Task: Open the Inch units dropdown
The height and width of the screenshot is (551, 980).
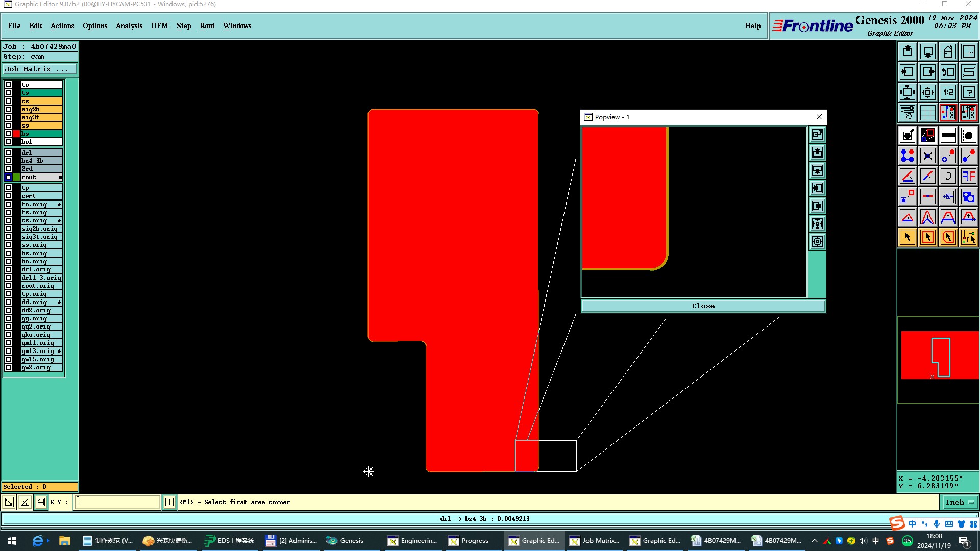Action: coord(960,502)
